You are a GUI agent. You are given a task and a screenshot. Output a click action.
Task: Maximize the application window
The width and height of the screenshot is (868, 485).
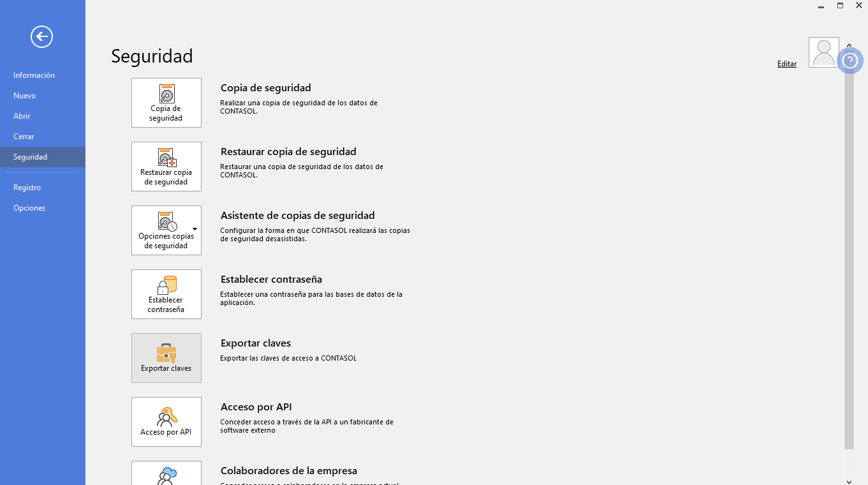841,5
